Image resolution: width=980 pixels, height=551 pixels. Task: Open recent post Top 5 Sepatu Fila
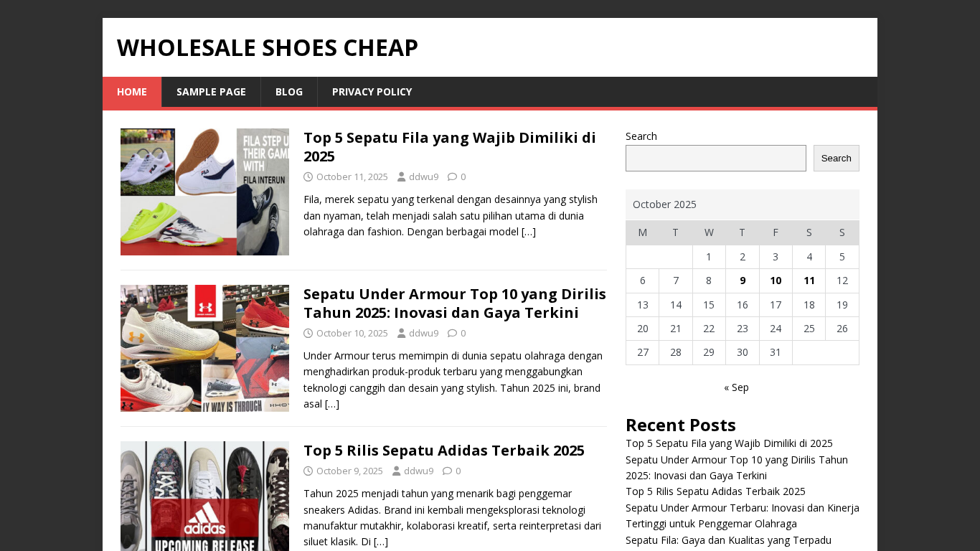click(729, 443)
